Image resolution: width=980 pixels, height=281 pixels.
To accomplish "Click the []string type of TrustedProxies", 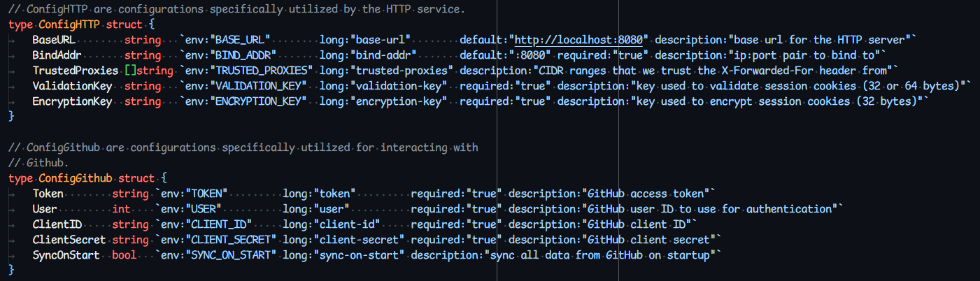I will pos(148,70).
